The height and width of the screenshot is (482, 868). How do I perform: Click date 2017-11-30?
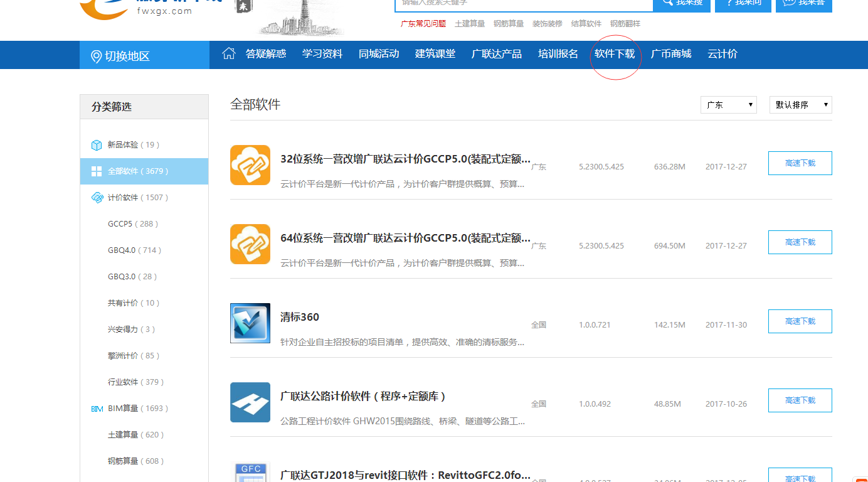point(726,325)
